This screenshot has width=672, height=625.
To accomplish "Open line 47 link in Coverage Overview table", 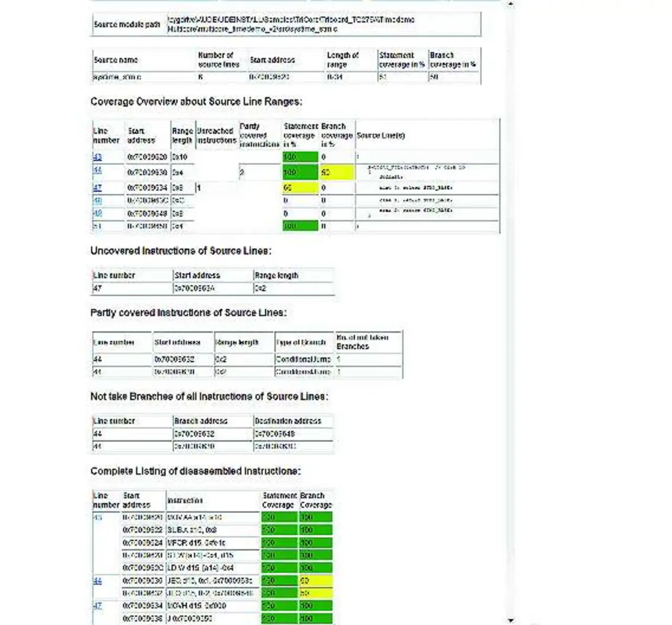I will click(x=97, y=187).
